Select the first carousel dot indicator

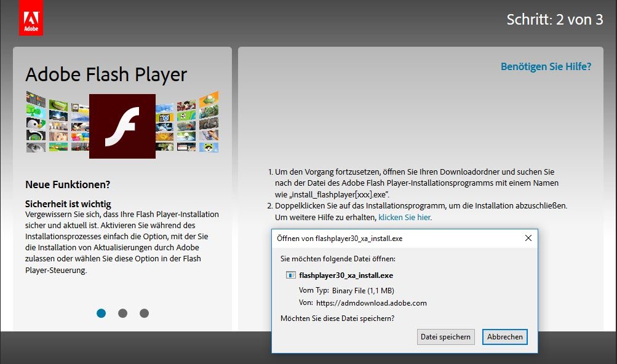point(101,313)
